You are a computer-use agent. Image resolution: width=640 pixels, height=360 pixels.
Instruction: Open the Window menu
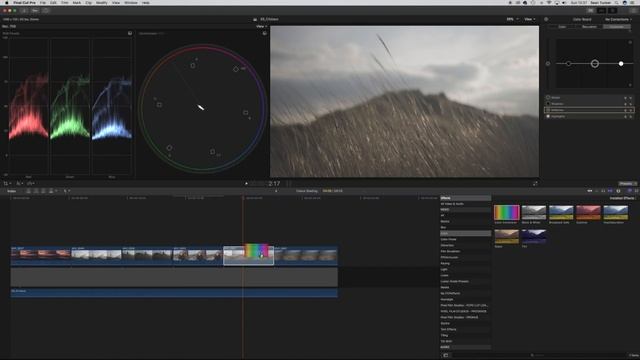tap(131, 2)
